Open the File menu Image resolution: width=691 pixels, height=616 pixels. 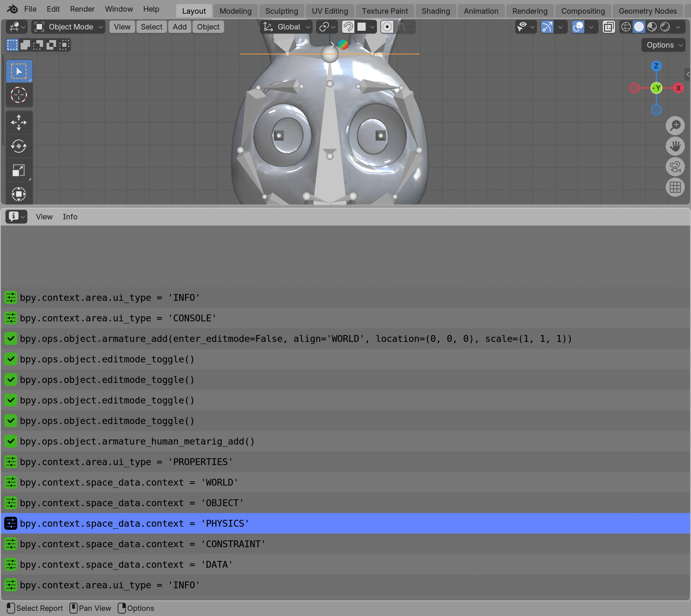point(30,9)
